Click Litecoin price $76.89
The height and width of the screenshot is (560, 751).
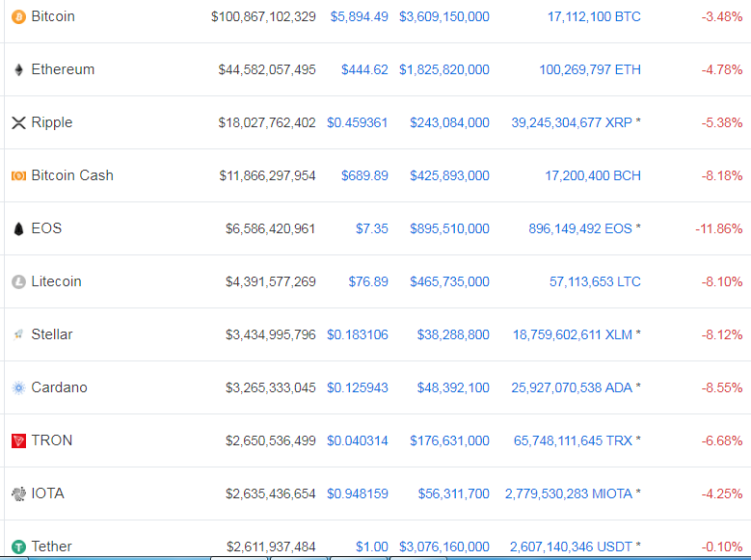click(368, 281)
